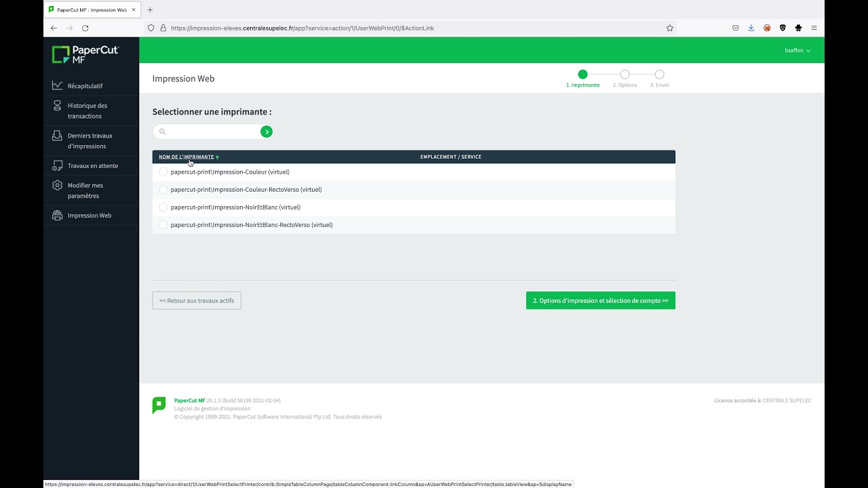
Task: Click step 1 Imprimante progress circle
Action: pos(583,75)
